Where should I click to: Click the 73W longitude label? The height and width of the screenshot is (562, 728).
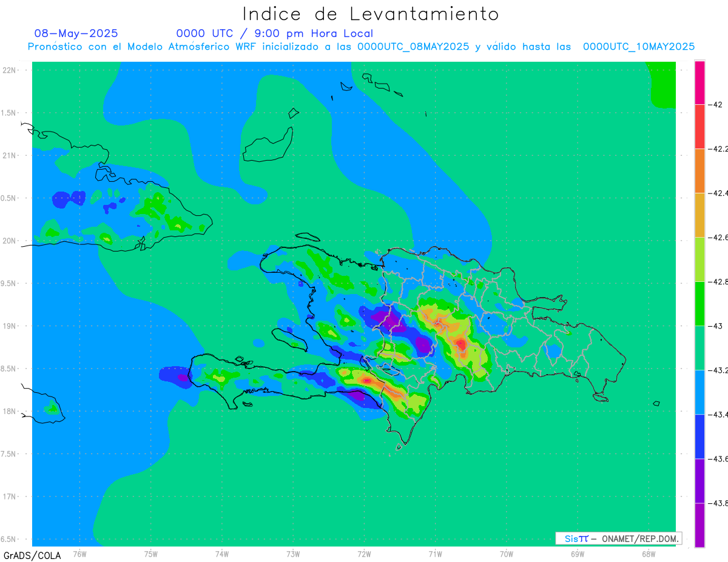click(x=293, y=553)
